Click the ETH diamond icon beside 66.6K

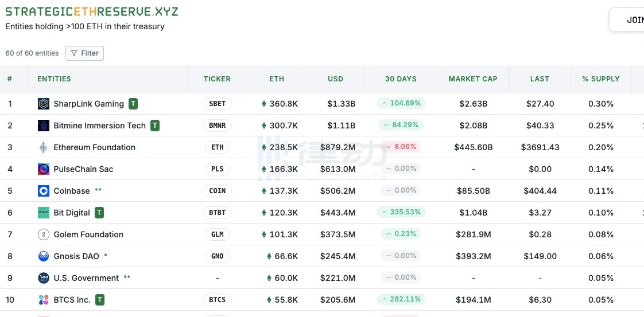click(x=269, y=256)
